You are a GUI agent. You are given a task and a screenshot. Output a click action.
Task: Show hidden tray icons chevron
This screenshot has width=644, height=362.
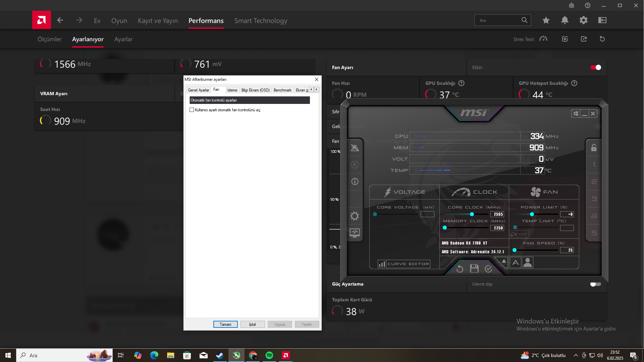(576, 355)
